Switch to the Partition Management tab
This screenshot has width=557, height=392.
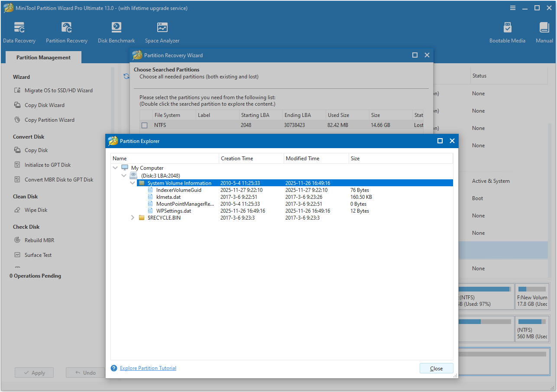coord(43,58)
